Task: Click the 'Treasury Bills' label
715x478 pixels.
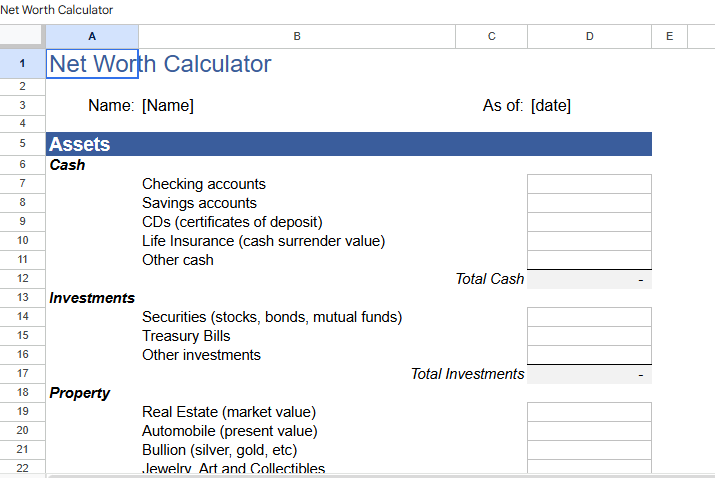Action: click(x=186, y=336)
